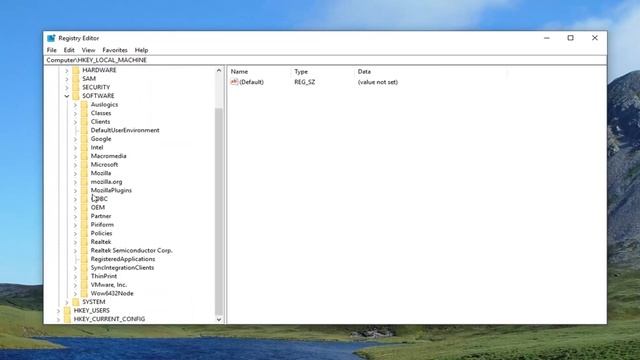Expand the HKEY_USERS hive

coord(58,311)
